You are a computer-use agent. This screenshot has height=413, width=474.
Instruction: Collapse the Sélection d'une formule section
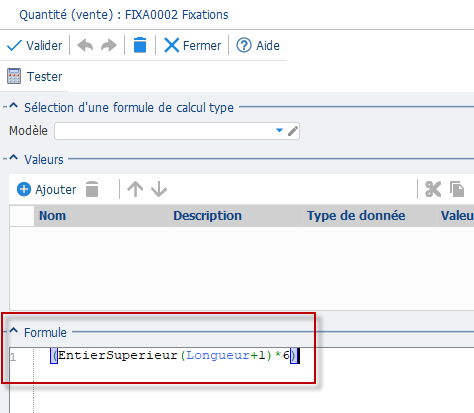point(13,106)
